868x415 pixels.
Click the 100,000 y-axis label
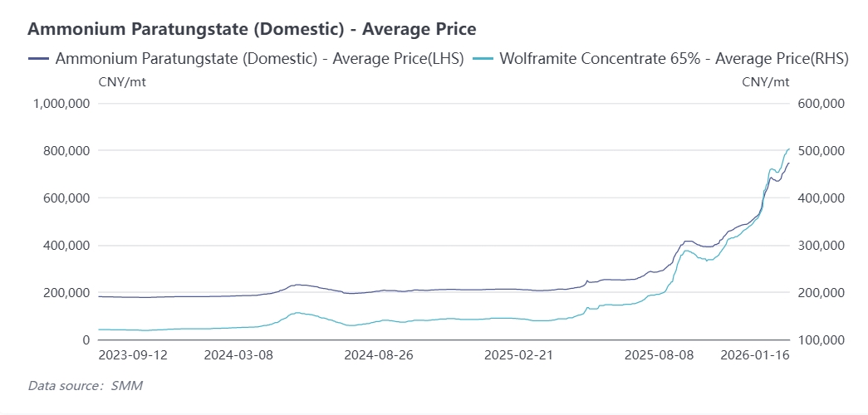tap(821, 340)
